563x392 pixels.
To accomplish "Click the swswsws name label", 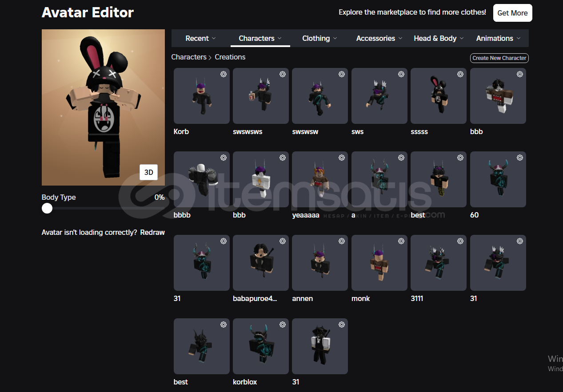I will [x=248, y=131].
